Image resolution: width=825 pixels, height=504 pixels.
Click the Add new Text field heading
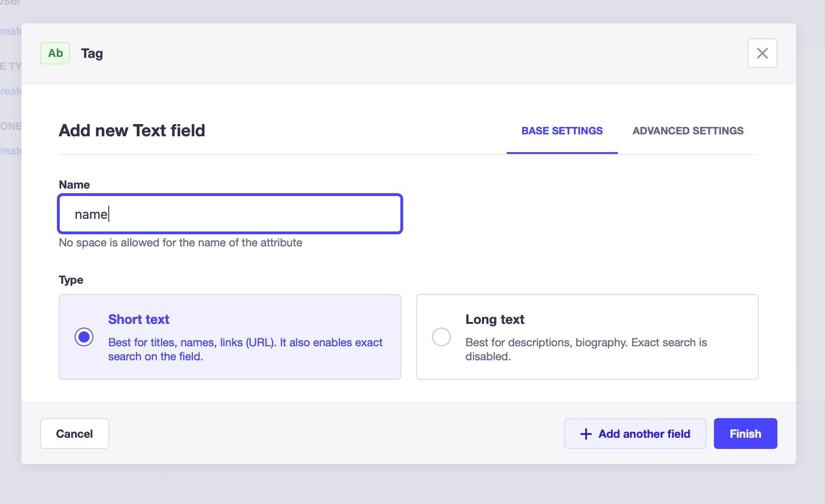click(132, 131)
